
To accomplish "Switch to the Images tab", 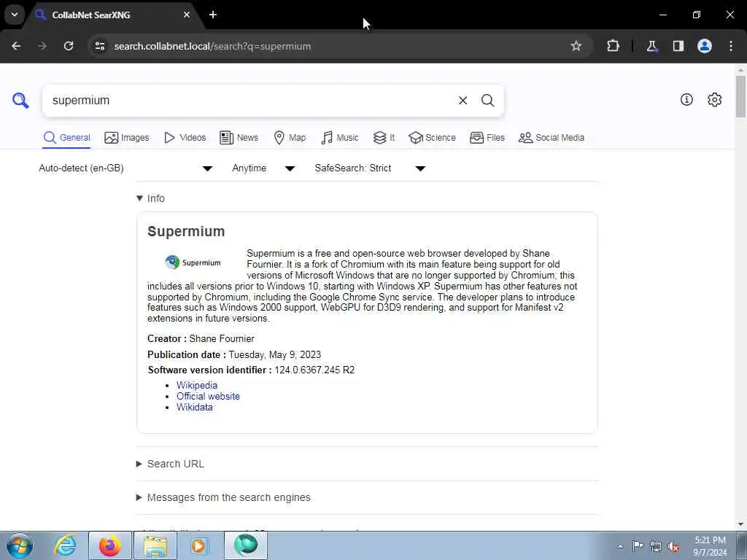I will [127, 138].
